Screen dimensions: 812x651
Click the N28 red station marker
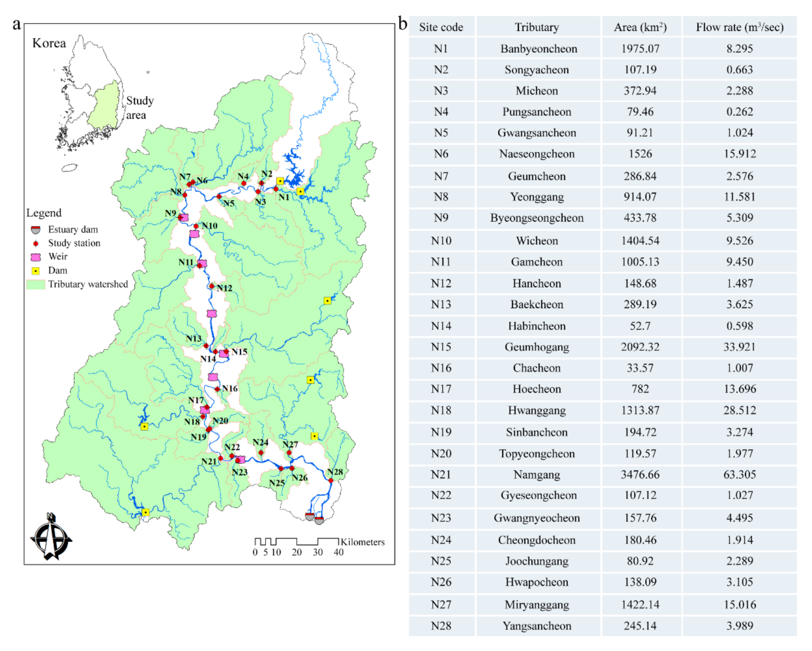pos(331,480)
